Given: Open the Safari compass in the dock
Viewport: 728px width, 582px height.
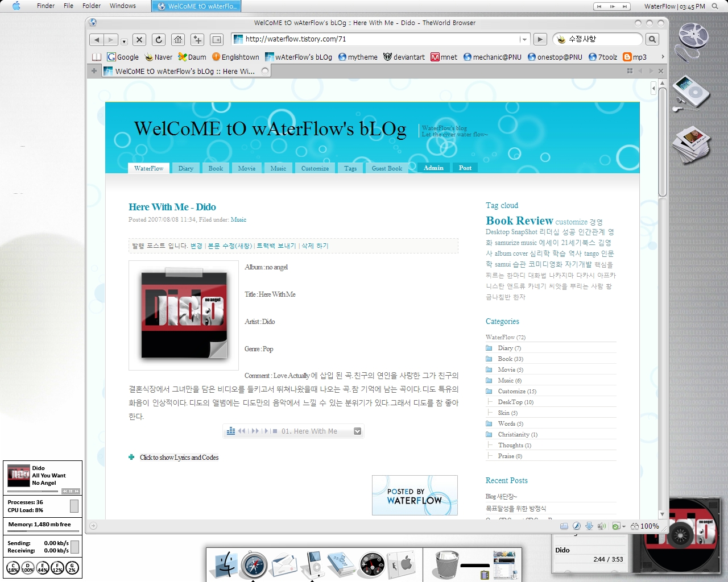Looking at the screenshot, I should (x=254, y=565).
